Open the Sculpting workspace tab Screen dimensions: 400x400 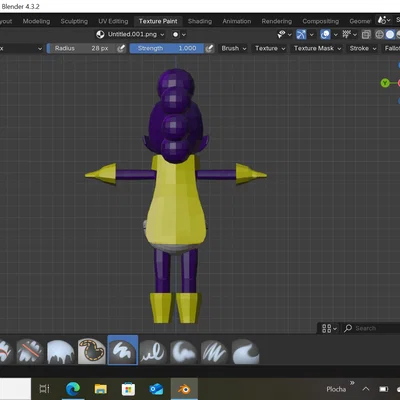(74, 21)
